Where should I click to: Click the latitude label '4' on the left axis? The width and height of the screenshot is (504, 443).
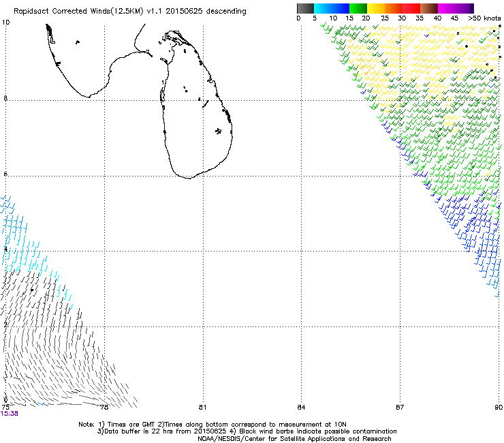[5, 249]
